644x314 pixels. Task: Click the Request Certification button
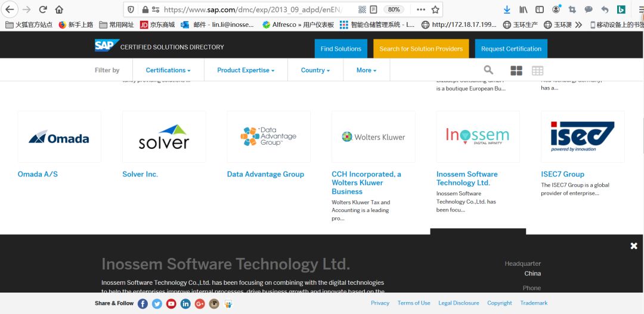[x=511, y=49]
